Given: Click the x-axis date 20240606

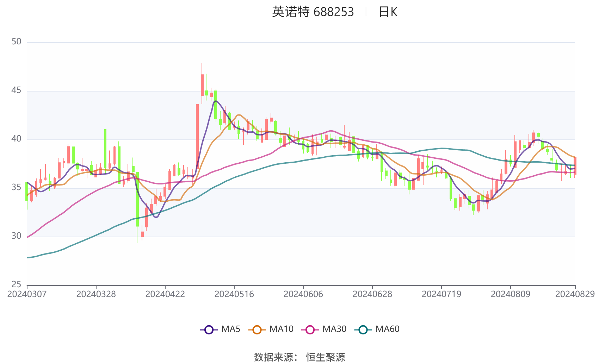Looking at the screenshot, I should (x=303, y=294).
